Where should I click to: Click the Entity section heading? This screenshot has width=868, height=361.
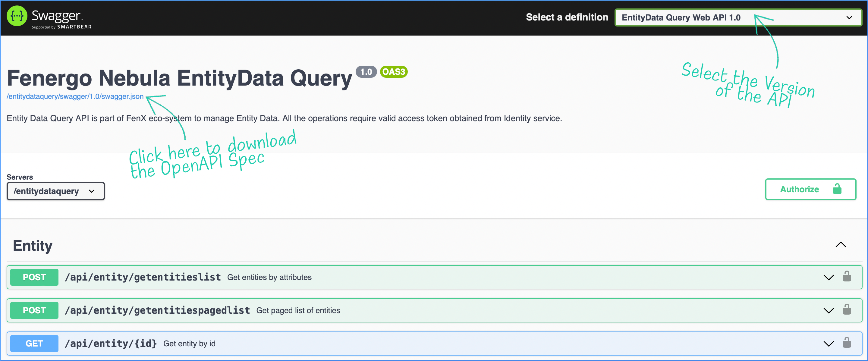pos(33,246)
